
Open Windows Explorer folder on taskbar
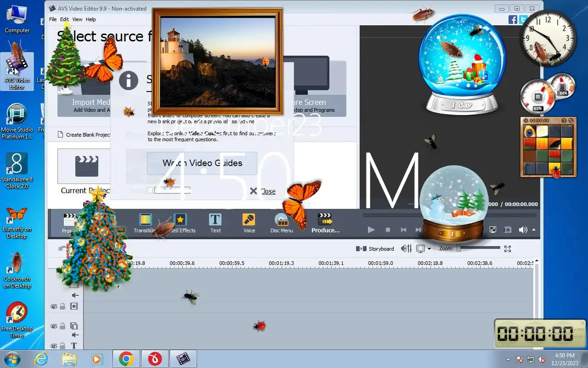pyautogui.click(x=69, y=359)
